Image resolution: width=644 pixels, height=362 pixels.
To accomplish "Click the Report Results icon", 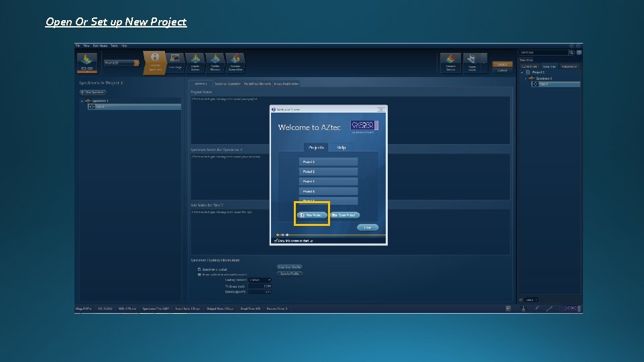I will pyautogui.click(x=472, y=62).
